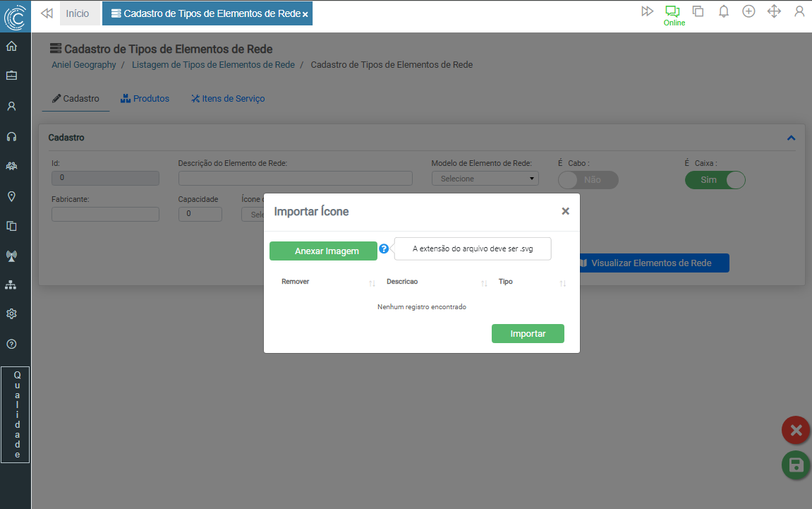Collapse the Cadastro panel chevron
Image resolution: width=812 pixels, height=509 pixels.
(791, 138)
